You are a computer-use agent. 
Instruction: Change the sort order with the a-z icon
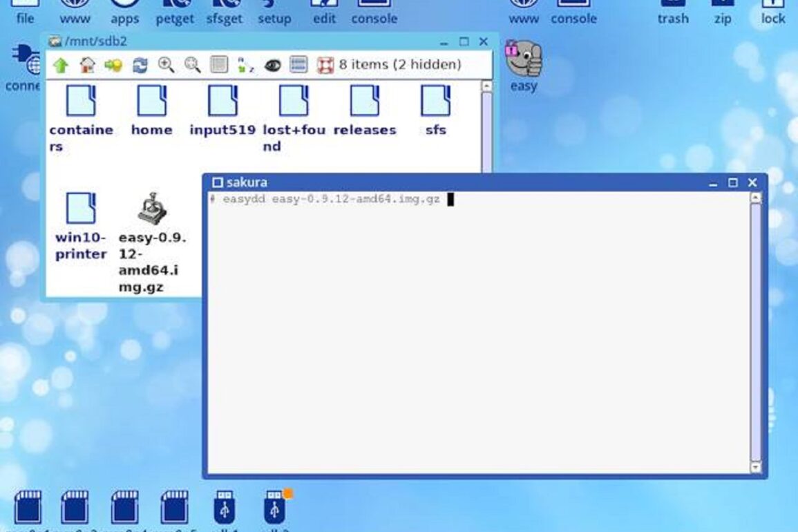[245, 66]
